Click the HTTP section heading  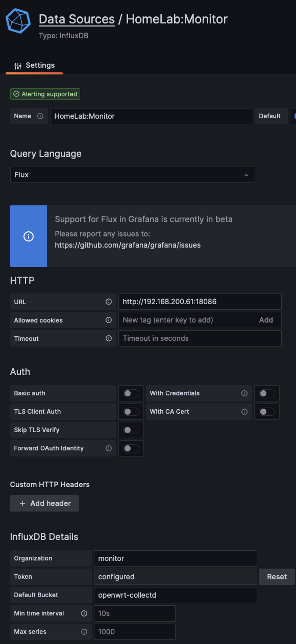(22, 280)
